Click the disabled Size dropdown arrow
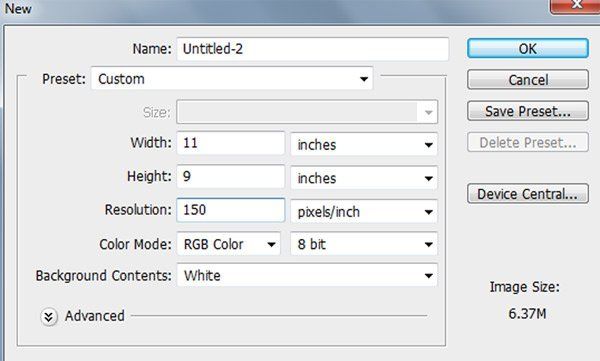600x361 pixels. click(428, 112)
